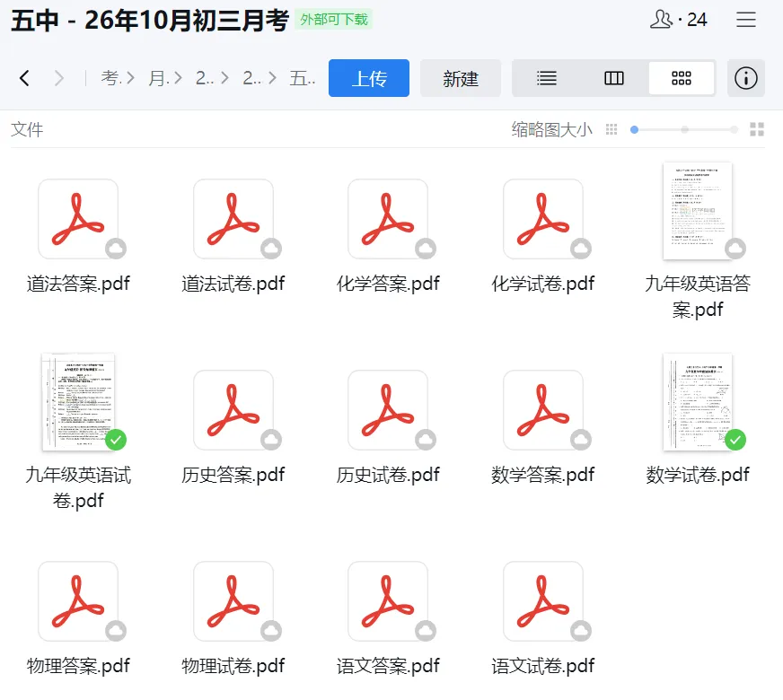
Task: Go back with the left arrow
Action: tap(24, 78)
